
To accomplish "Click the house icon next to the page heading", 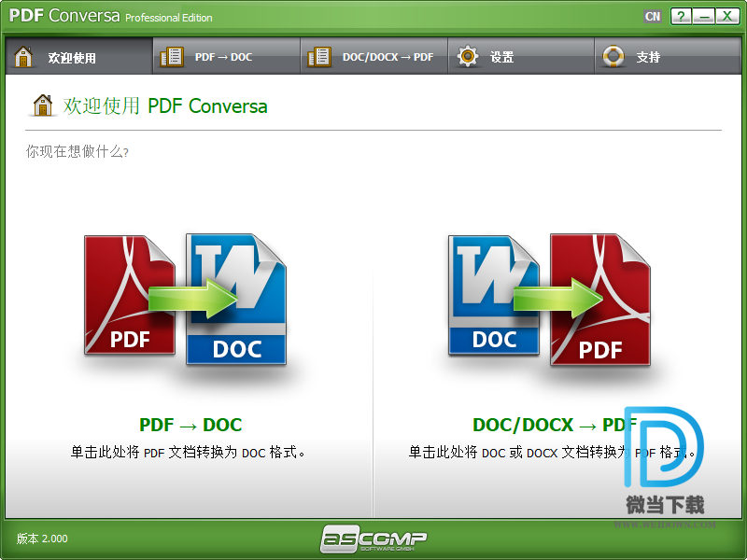I will (x=43, y=105).
